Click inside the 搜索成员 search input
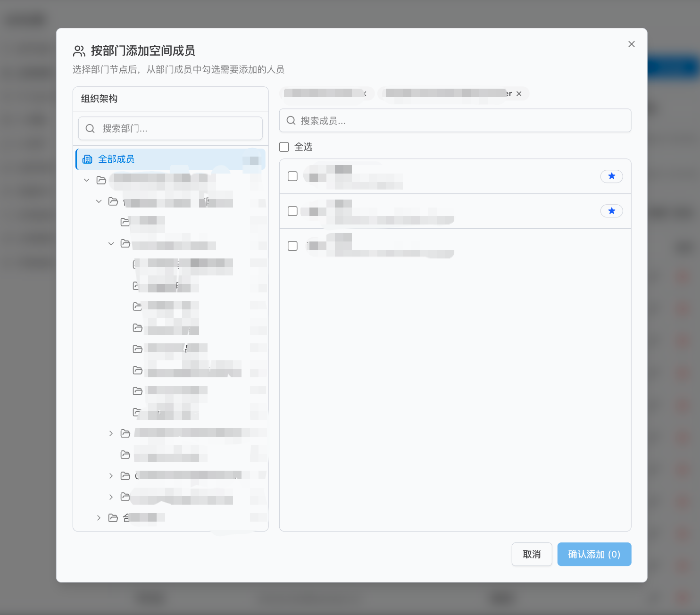The width and height of the screenshot is (700, 615). (x=425, y=120)
